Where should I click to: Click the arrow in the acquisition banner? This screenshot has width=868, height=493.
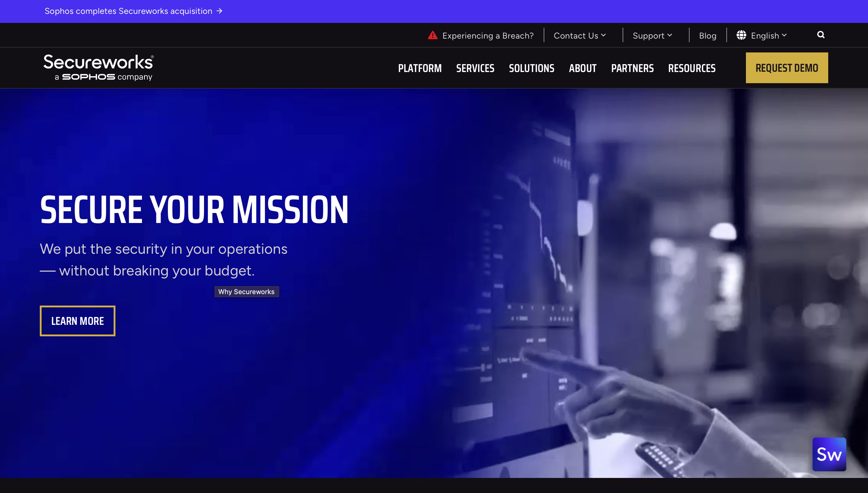point(220,11)
